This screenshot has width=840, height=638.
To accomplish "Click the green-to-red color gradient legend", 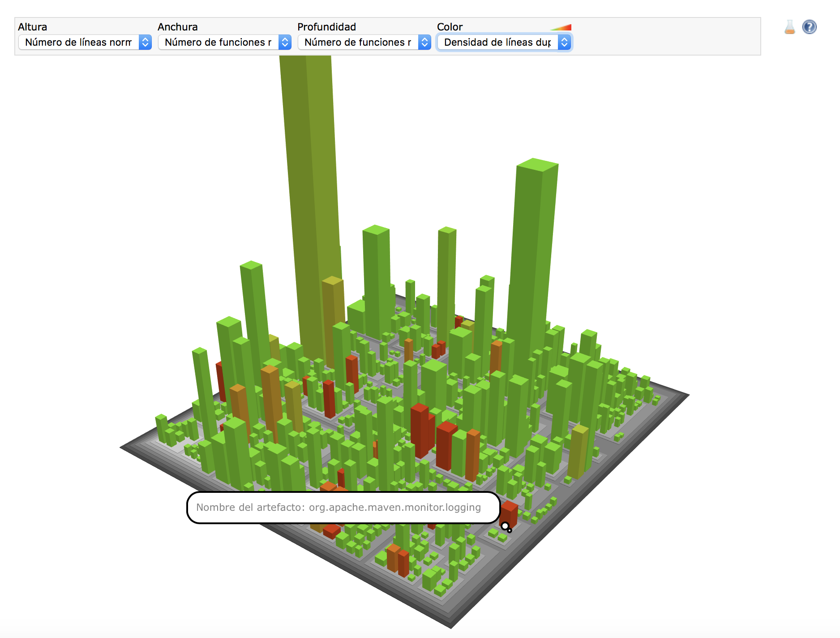I will pyautogui.click(x=562, y=28).
